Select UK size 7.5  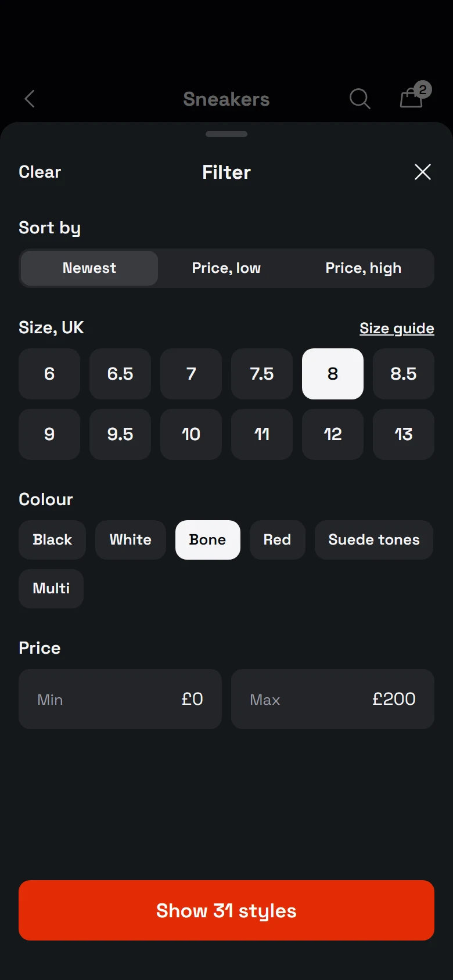(x=262, y=374)
